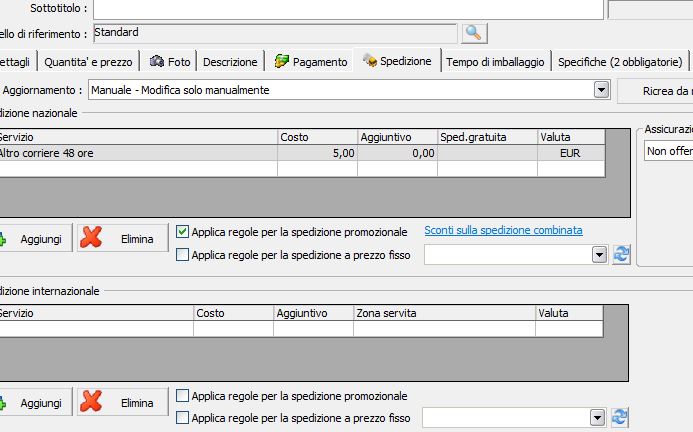Image resolution: width=693 pixels, height=432 pixels.
Task: Uncheck the national promotional shipping rules checkbox
Action: coord(183,232)
